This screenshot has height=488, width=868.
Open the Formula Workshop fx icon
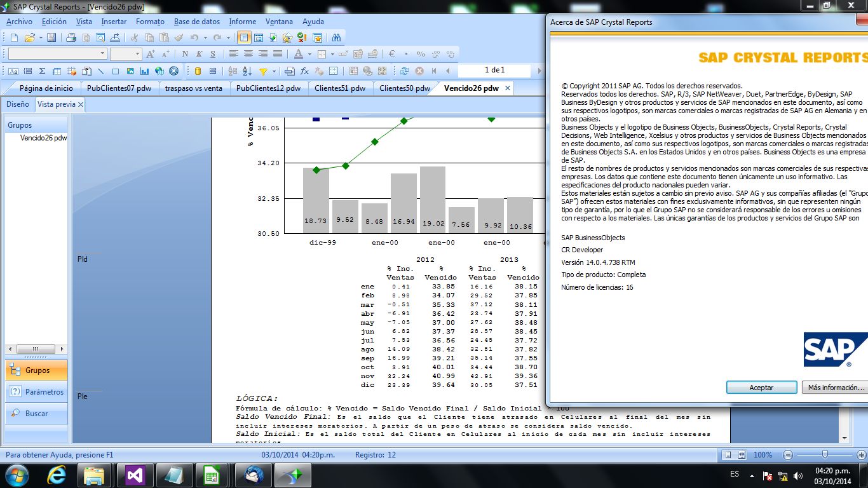(304, 71)
